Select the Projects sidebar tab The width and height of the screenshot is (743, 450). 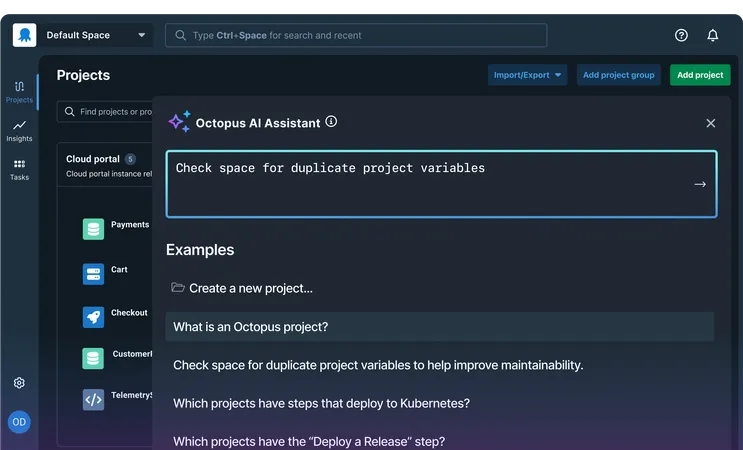pos(19,92)
